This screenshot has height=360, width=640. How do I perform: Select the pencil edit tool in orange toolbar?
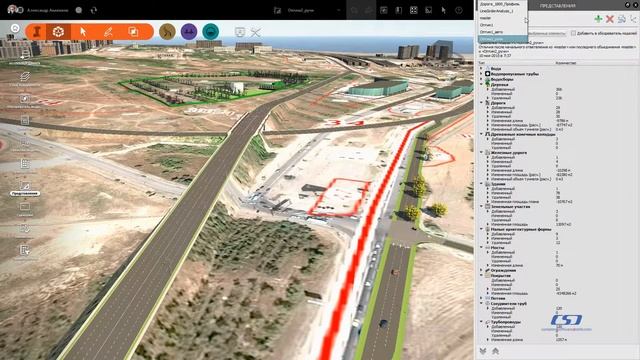pyautogui.click(x=108, y=32)
